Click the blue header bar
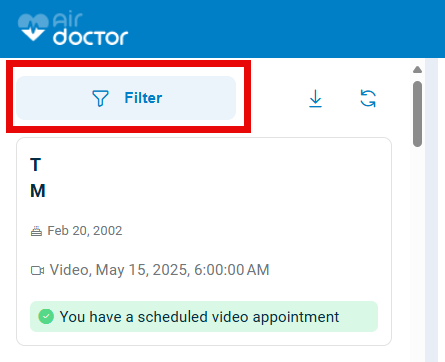The image size is (445, 362). point(222,29)
